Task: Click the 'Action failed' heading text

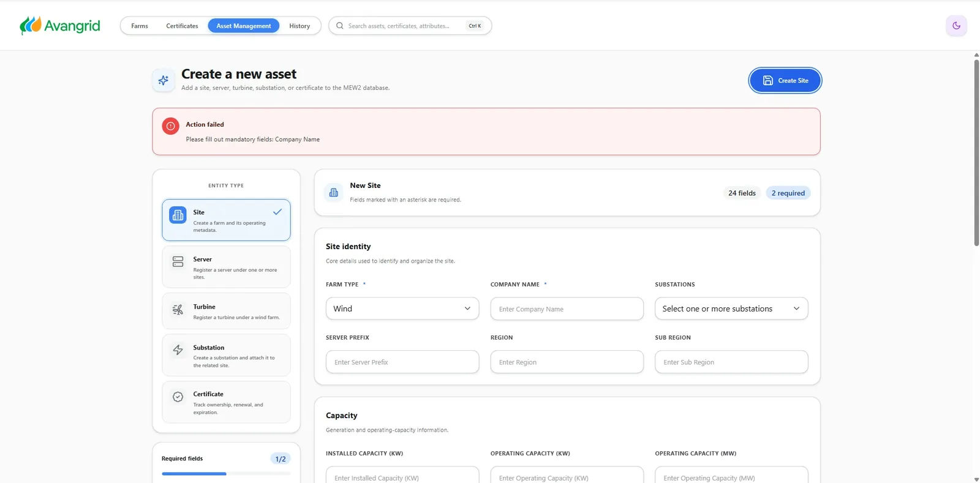Action: pos(205,124)
